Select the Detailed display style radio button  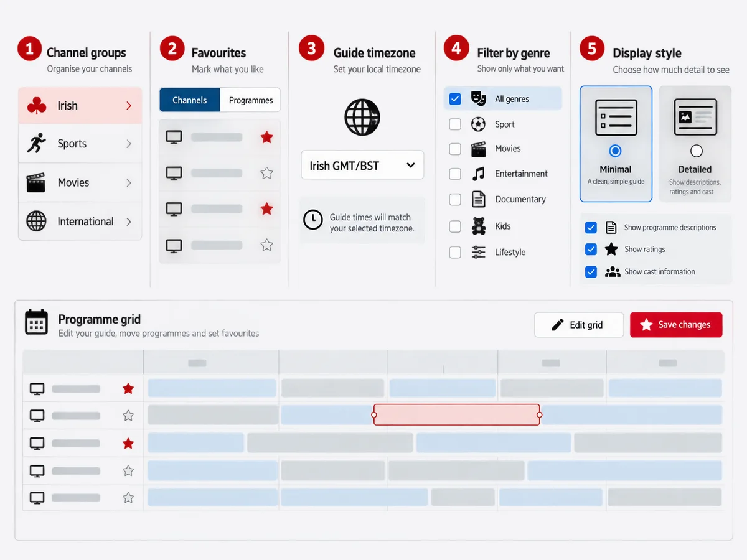tap(697, 151)
